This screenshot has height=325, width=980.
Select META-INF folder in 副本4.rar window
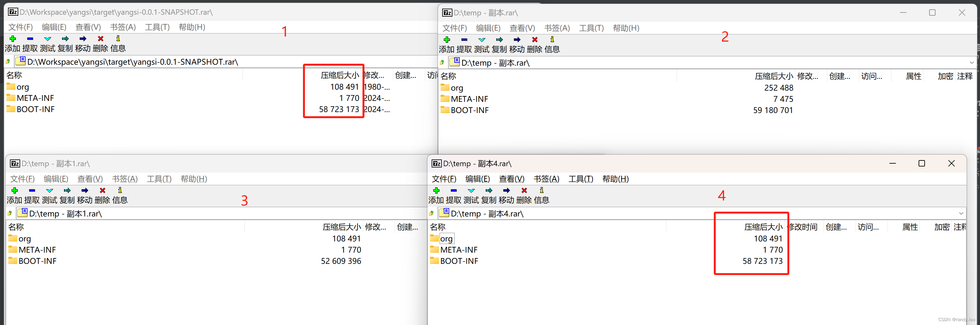pyautogui.click(x=458, y=250)
